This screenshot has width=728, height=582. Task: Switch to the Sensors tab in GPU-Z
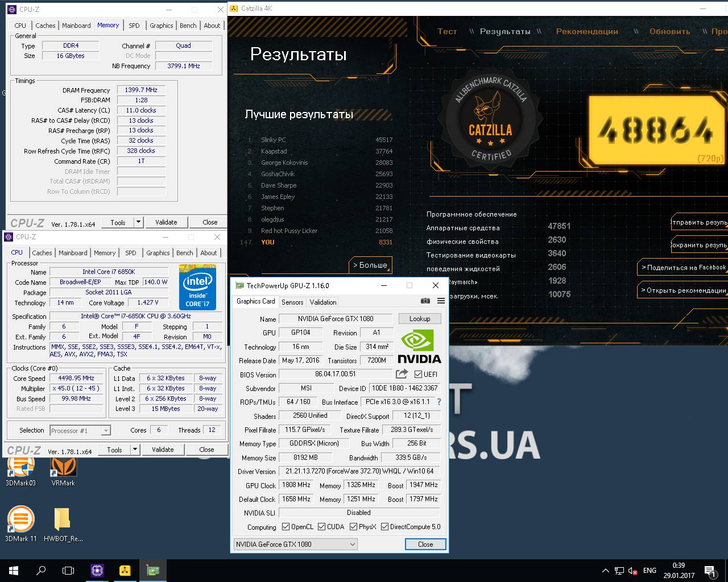292,302
